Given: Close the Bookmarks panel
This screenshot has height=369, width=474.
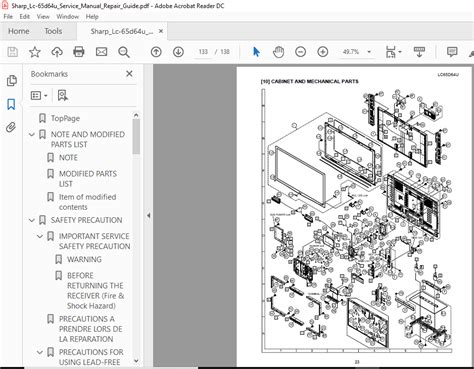Looking at the screenshot, I should tap(129, 74).
